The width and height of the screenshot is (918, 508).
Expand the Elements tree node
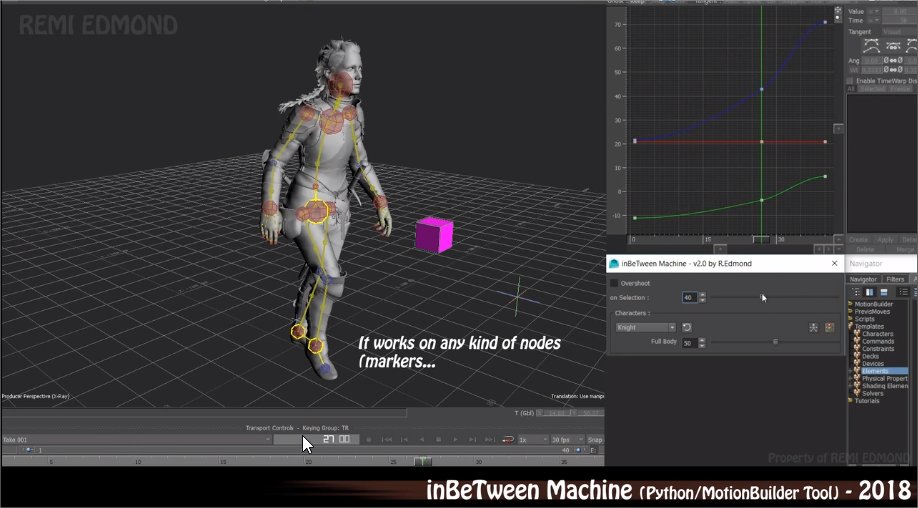pos(851,371)
